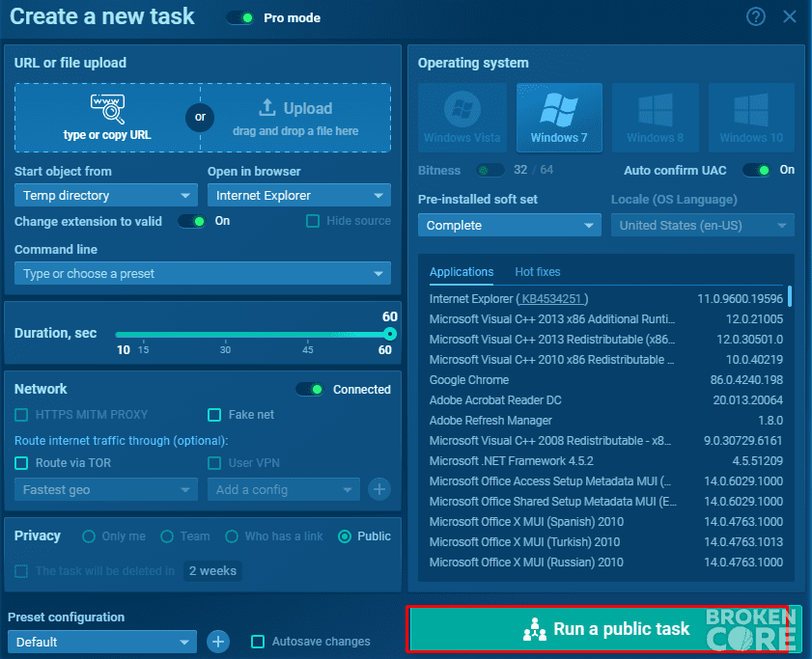Click the applications list scrollbar
Image resolution: width=812 pixels, height=659 pixels.
[x=790, y=296]
